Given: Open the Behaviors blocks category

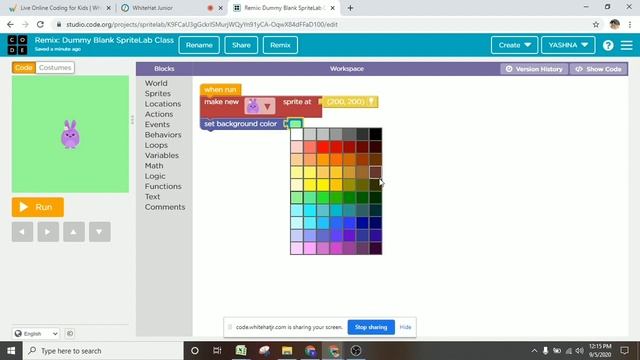Looking at the screenshot, I should (163, 135).
